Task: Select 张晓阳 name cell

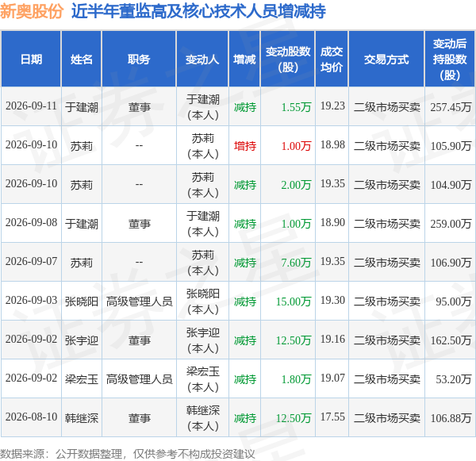Action: click(x=82, y=302)
